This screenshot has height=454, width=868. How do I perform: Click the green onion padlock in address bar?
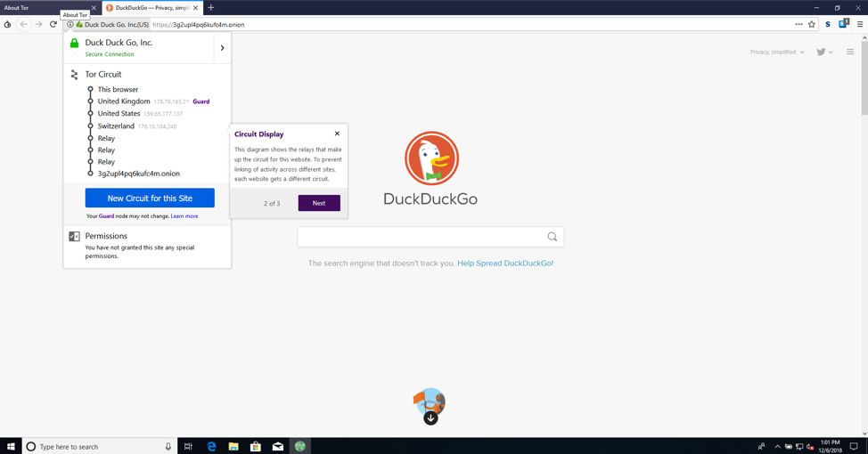point(79,24)
